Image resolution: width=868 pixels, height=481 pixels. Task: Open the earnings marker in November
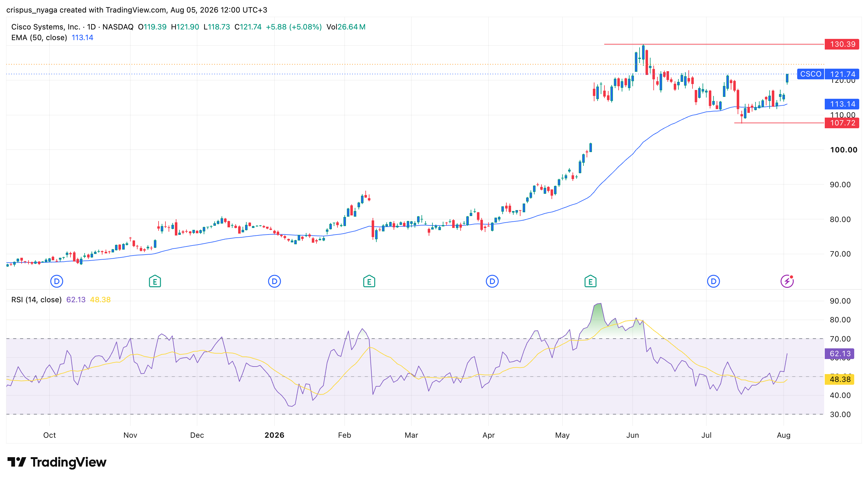pyautogui.click(x=155, y=281)
